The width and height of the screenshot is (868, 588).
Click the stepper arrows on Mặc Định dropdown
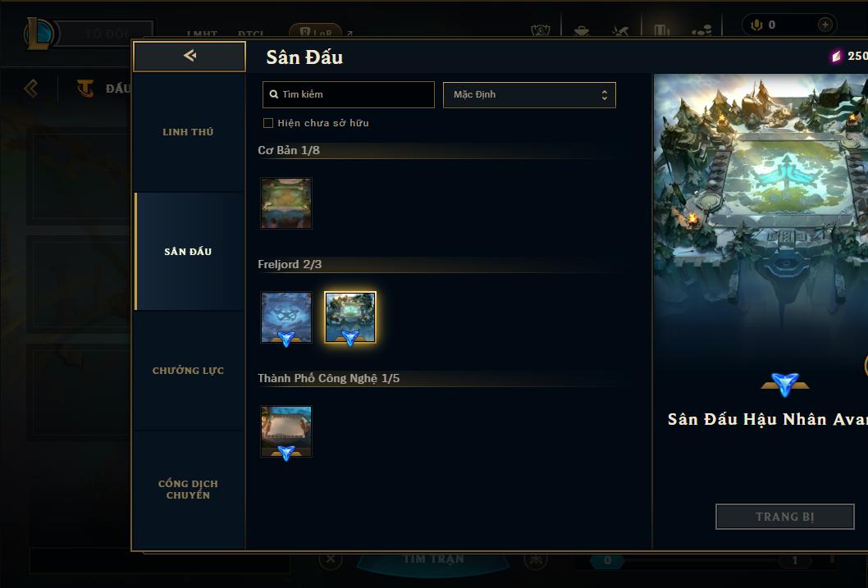point(605,94)
